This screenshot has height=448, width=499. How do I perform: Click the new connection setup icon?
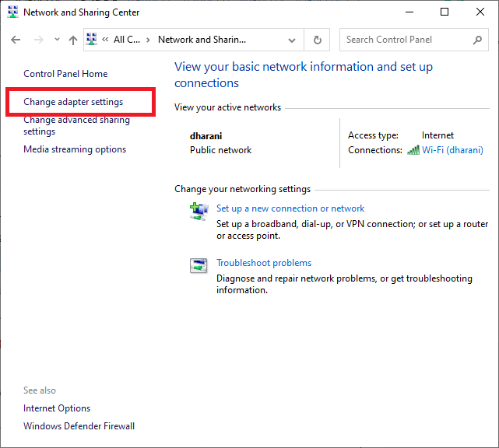pos(199,211)
